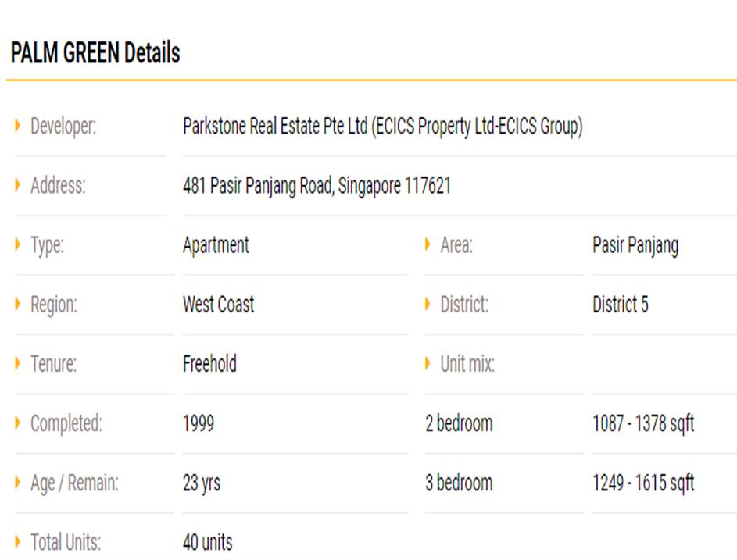The image size is (737, 560).
Task: Click the arrow icon beside Developer
Action: [x=18, y=126]
